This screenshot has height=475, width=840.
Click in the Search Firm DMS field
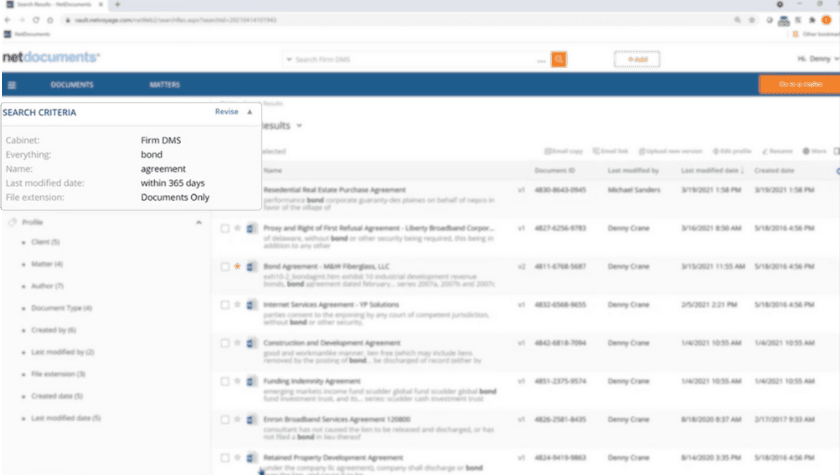click(412, 59)
